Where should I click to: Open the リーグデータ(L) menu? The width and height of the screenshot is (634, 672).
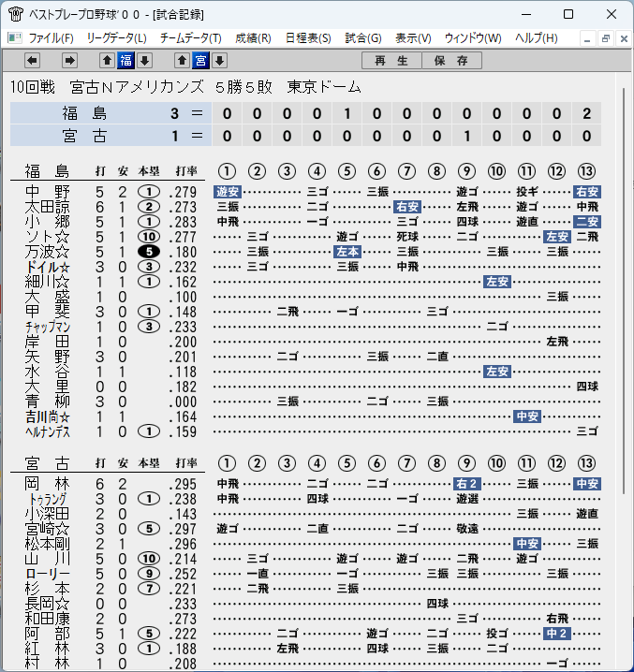pyautogui.click(x=117, y=38)
